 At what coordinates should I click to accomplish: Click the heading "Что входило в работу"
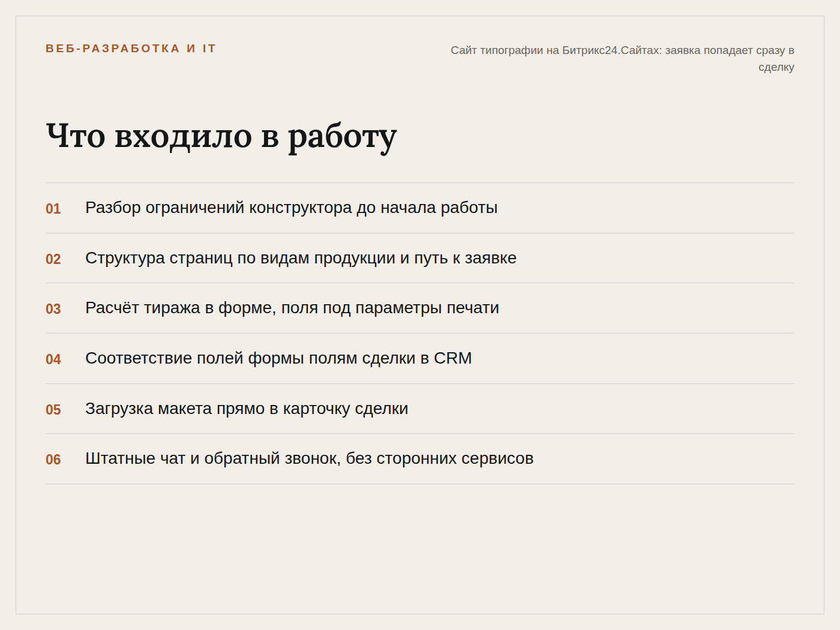[x=221, y=136]
